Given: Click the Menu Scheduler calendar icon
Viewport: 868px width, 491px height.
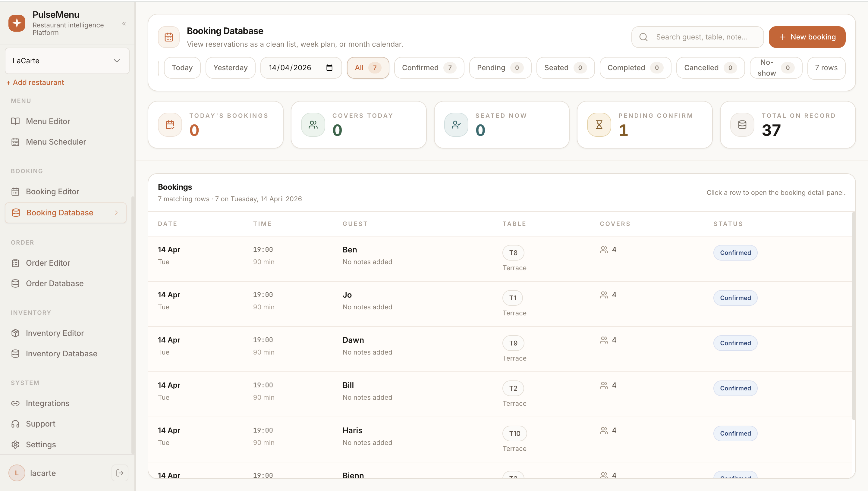Looking at the screenshot, I should pos(15,142).
